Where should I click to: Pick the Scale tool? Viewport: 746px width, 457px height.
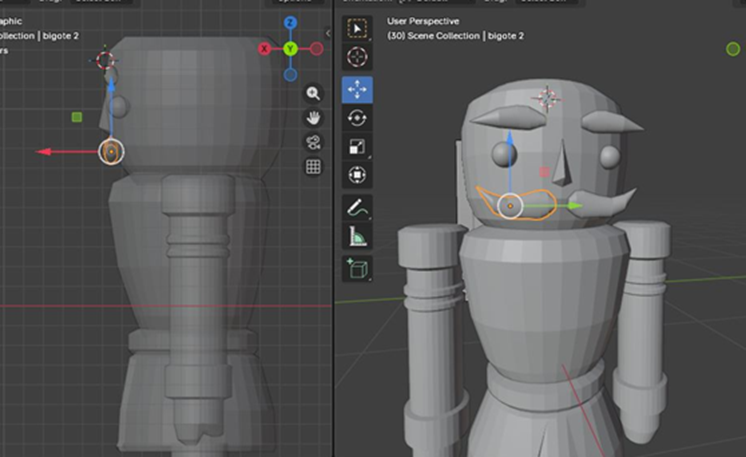coord(357,147)
